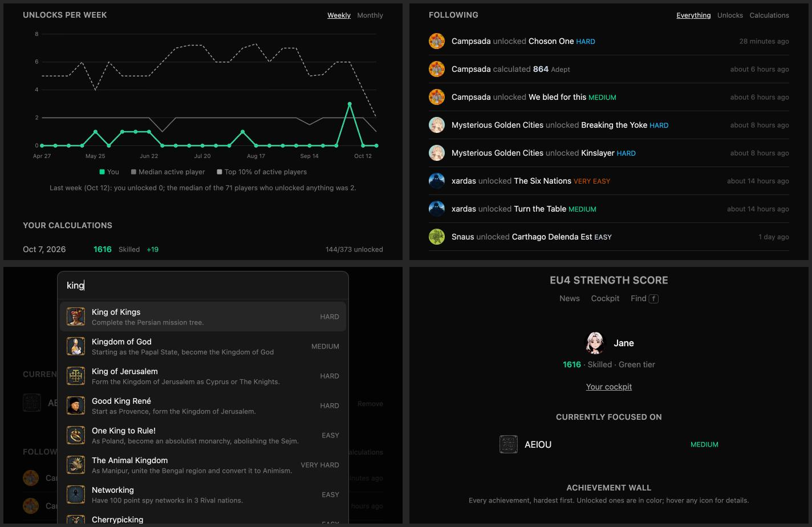Filter the Following feed by Unlocks
The image size is (812, 527).
(x=730, y=15)
